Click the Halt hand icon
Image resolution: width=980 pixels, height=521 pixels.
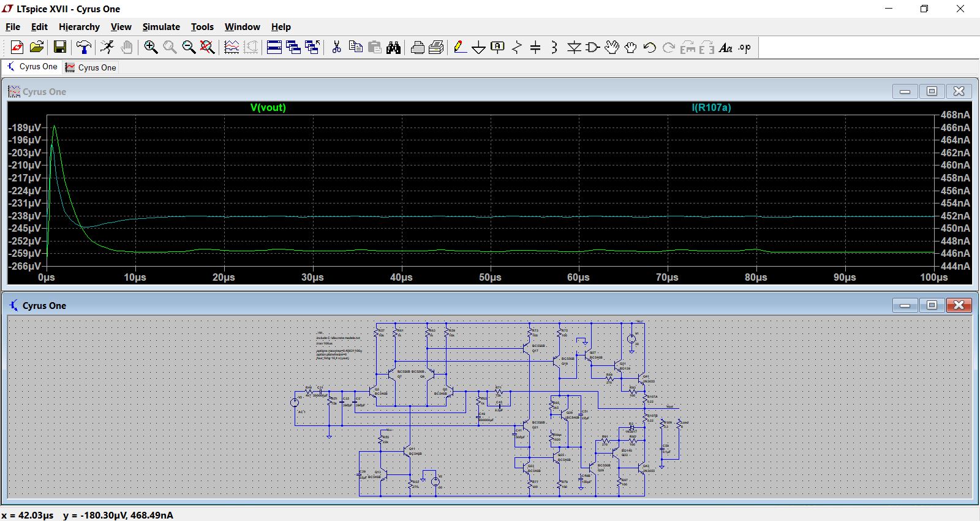point(126,47)
